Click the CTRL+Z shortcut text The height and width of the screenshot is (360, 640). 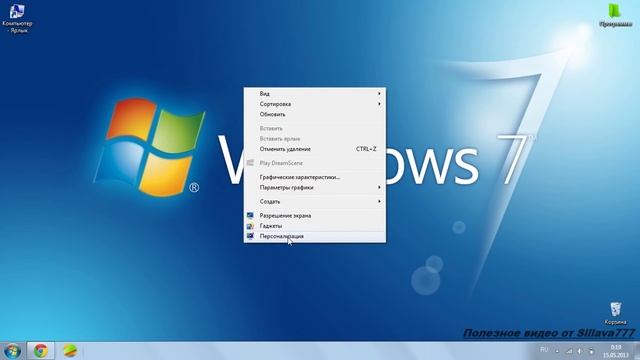pos(366,149)
